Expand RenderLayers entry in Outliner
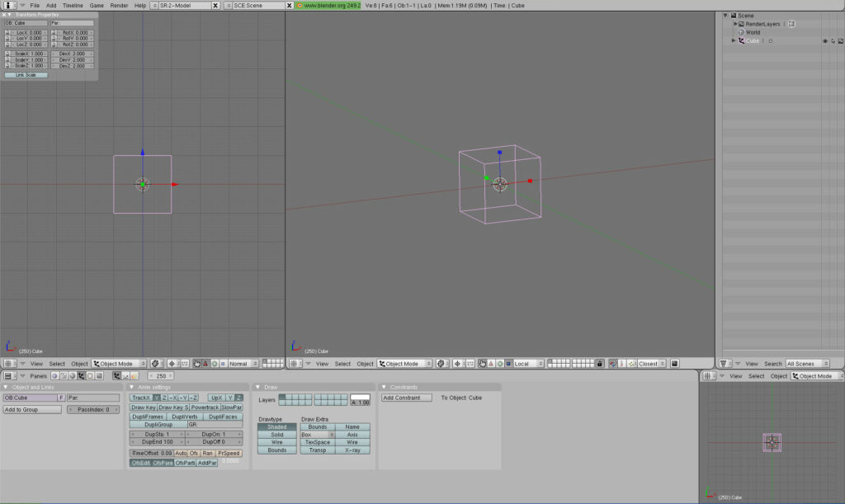845x504 pixels. tap(734, 24)
